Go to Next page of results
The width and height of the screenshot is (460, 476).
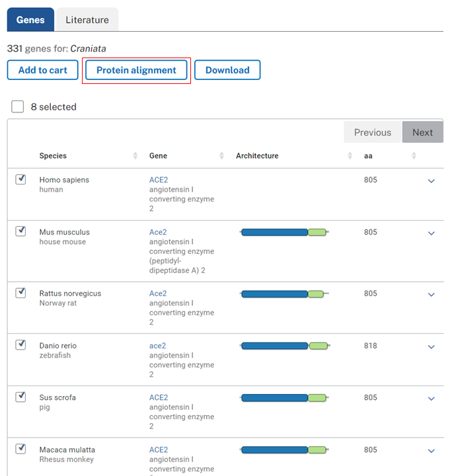pyautogui.click(x=422, y=132)
